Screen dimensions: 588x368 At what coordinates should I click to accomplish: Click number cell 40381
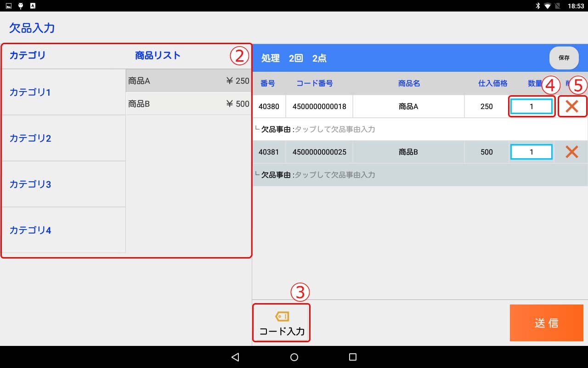(269, 152)
